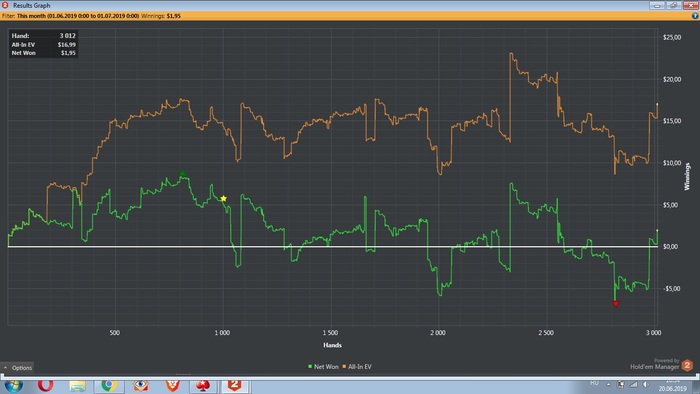Click the All-In EV legend label
Screen dimensions: 700x394
tap(360, 367)
